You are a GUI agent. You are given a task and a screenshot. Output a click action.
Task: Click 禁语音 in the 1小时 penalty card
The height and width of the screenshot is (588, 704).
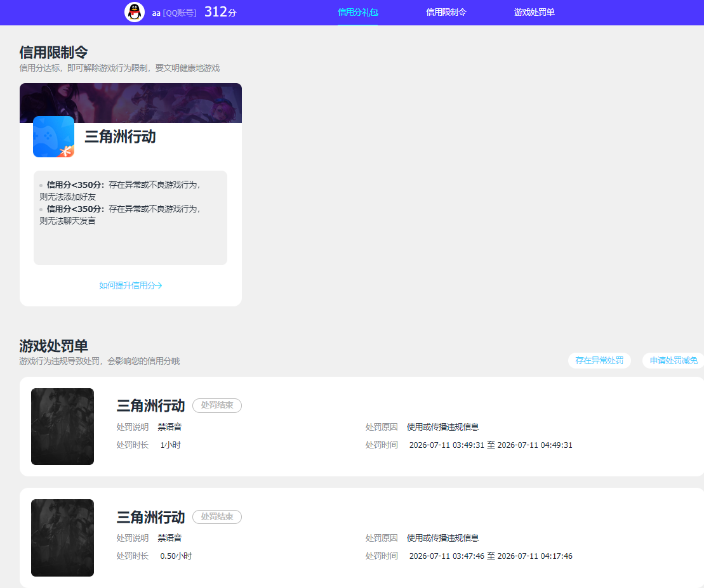[x=169, y=427]
